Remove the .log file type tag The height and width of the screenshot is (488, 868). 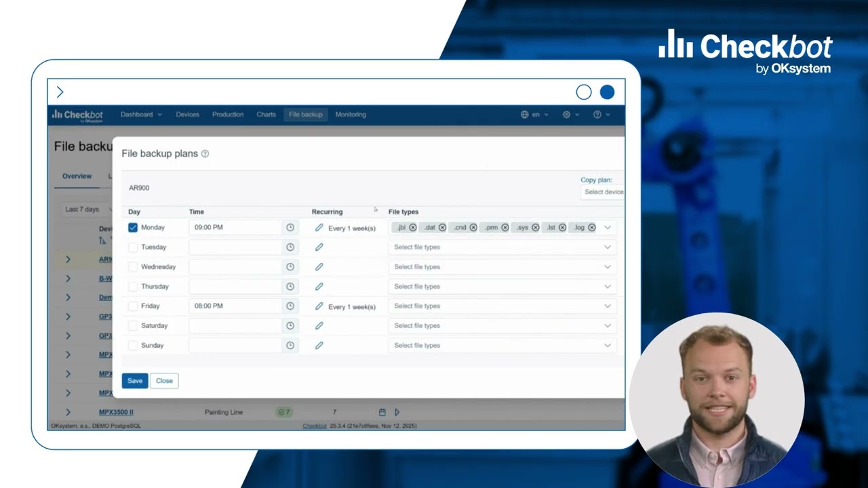[591, 228]
